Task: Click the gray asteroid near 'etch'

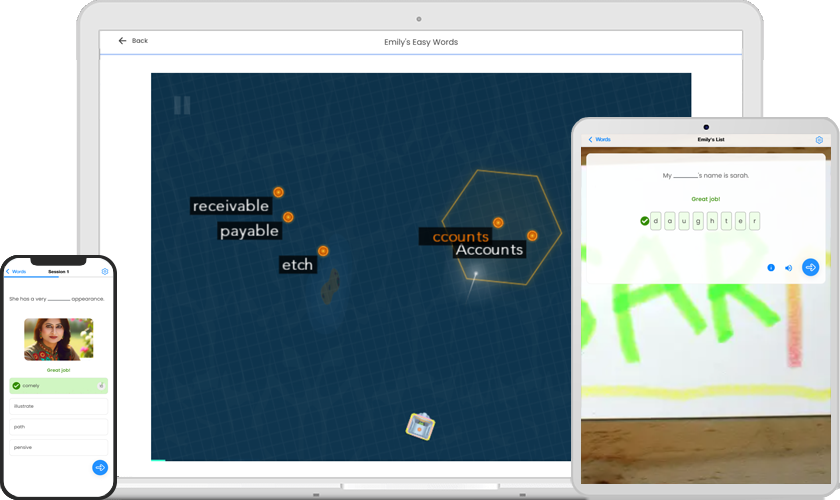Action: coord(330,287)
